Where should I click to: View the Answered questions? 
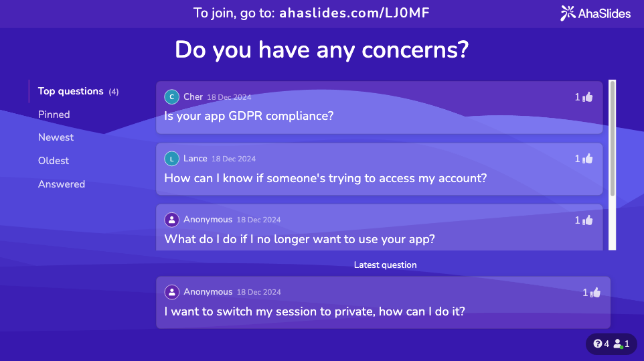point(62,184)
